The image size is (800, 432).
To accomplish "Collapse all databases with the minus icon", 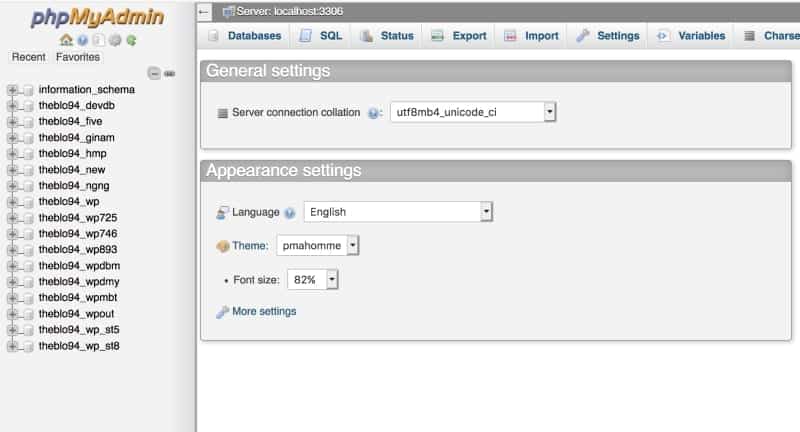I will [x=153, y=73].
